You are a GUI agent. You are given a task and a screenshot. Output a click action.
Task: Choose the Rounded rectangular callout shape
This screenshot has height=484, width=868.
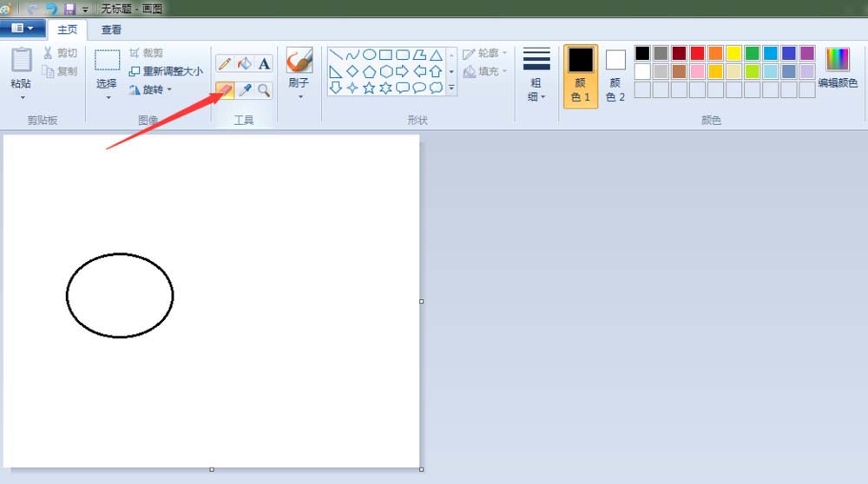pyautogui.click(x=403, y=88)
